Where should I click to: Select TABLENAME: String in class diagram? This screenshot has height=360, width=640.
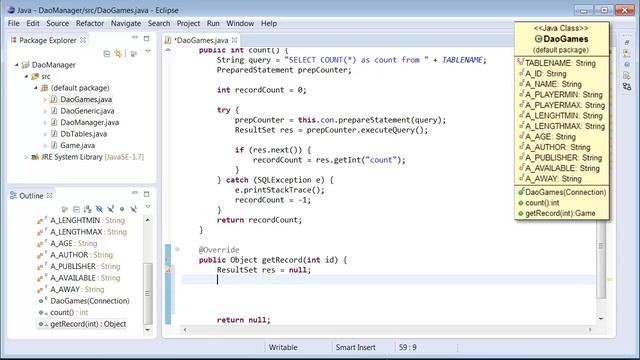557,63
